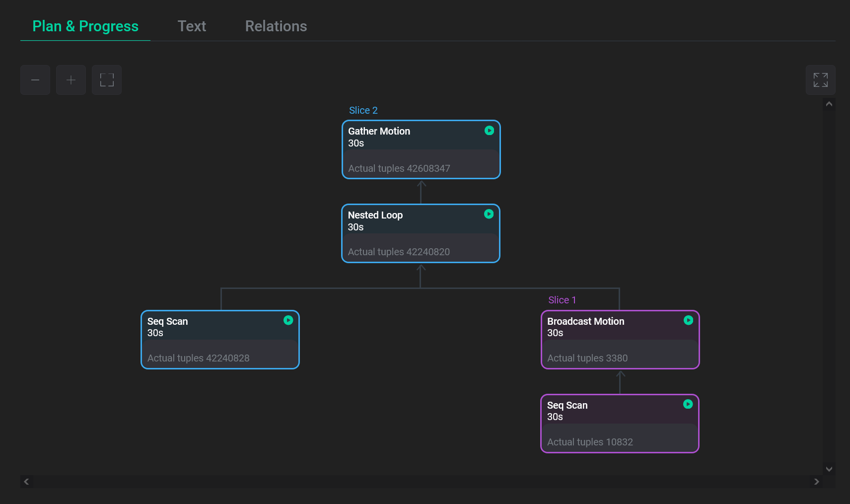The image size is (850, 504).
Task: Select the zoom in tool
Action: point(71,79)
